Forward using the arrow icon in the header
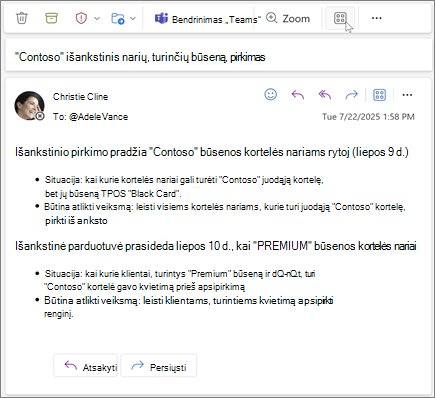This screenshot has width=435, height=398. [x=351, y=95]
